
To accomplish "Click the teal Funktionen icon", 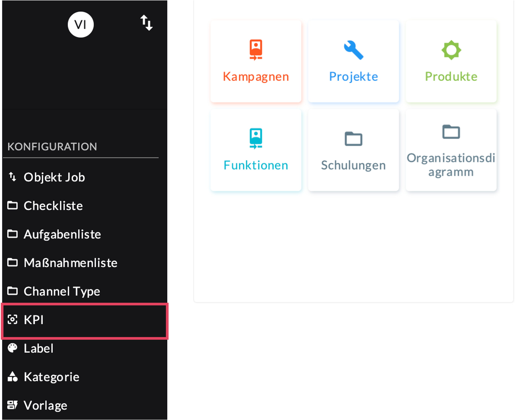I will click(x=256, y=138).
